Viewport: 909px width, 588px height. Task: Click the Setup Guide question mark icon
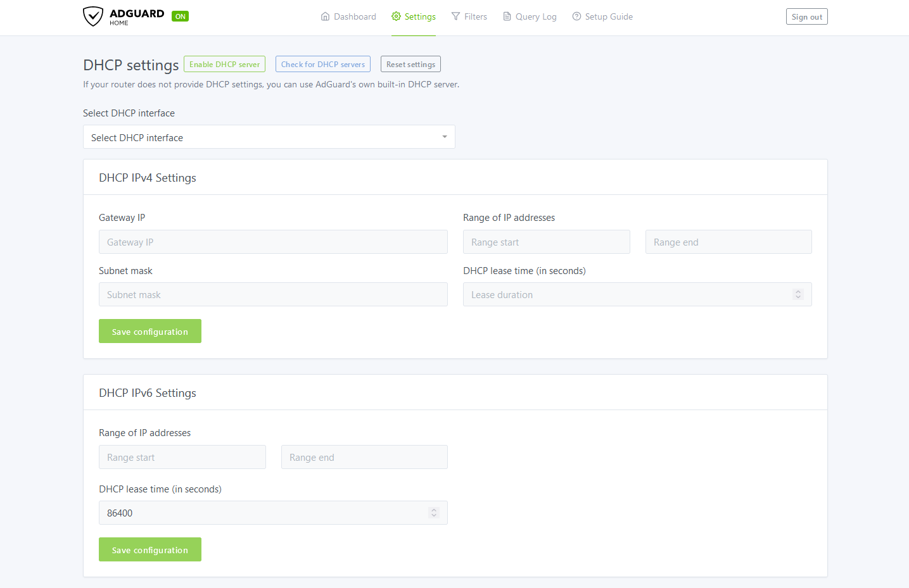(576, 16)
